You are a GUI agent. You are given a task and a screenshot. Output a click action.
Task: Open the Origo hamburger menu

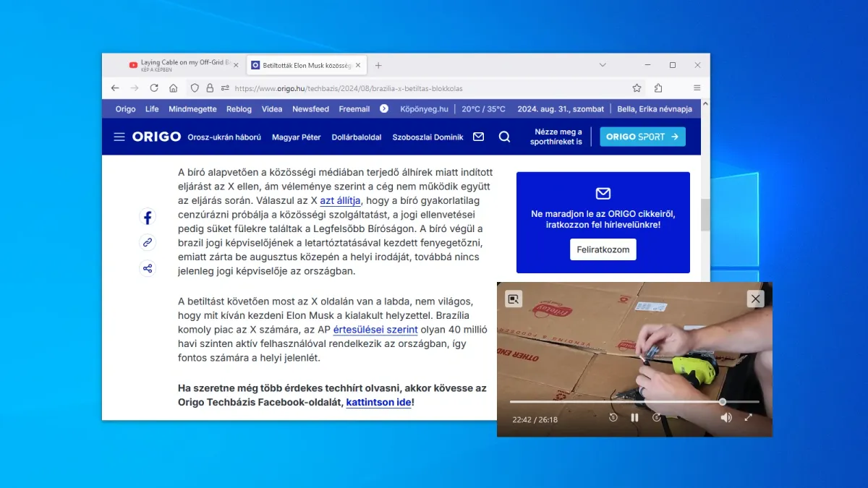tap(119, 137)
